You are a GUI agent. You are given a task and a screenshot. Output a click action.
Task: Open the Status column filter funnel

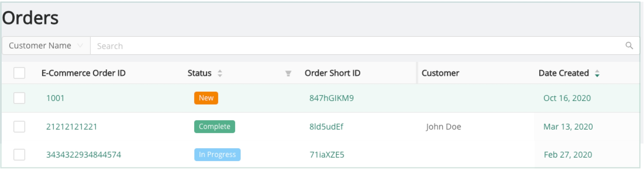(x=288, y=74)
